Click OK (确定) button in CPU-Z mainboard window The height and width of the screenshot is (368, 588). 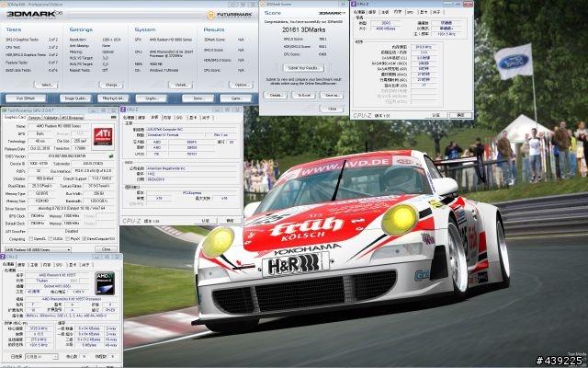pyautogui.click(x=230, y=221)
